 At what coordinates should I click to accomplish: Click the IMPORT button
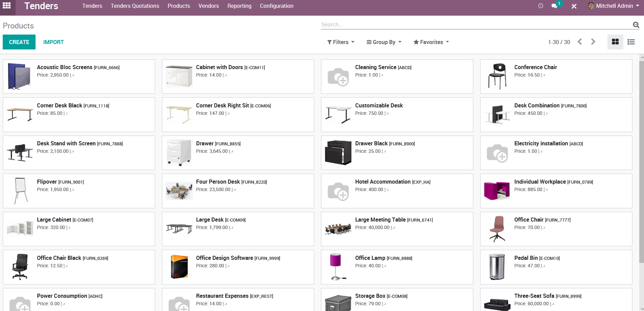coord(53,42)
